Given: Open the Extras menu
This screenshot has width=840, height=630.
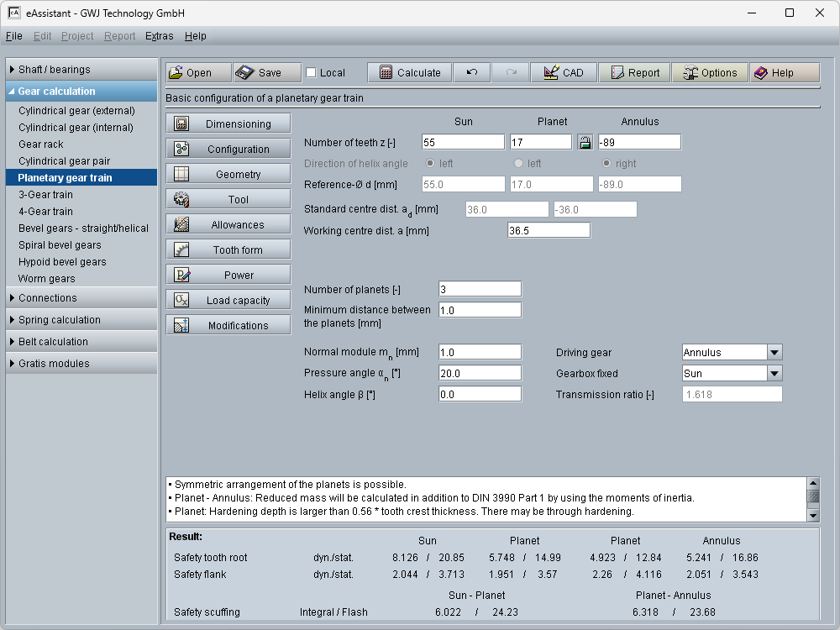Looking at the screenshot, I should click(159, 36).
